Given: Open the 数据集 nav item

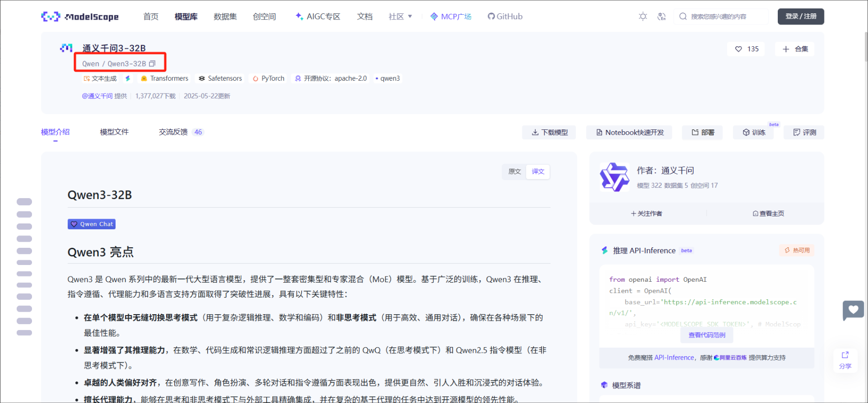Looking at the screenshot, I should point(225,16).
